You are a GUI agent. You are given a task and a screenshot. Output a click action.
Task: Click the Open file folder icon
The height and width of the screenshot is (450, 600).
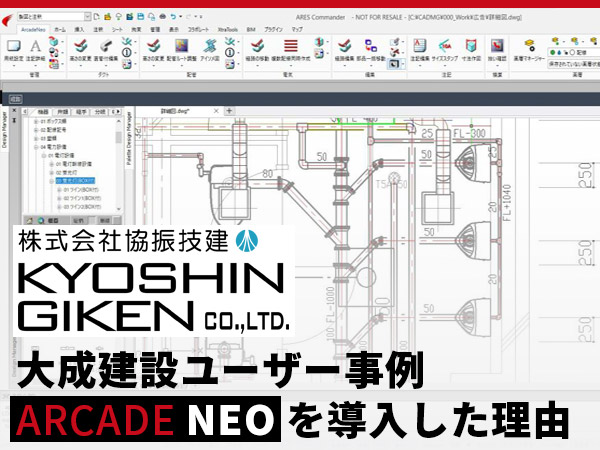point(108,17)
